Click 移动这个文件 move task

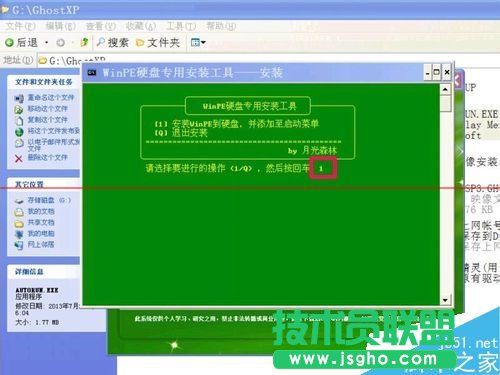pyautogui.click(x=47, y=109)
